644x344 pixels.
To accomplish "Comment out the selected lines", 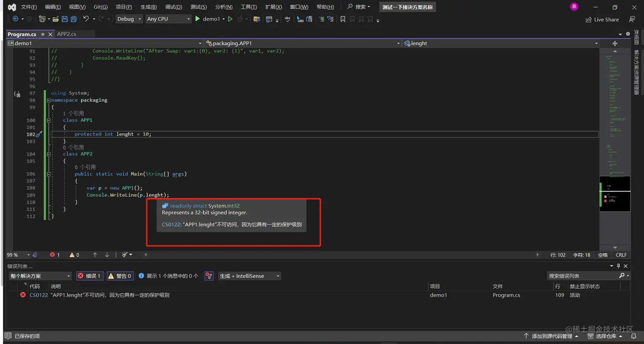I will click(x=321, y=19).
